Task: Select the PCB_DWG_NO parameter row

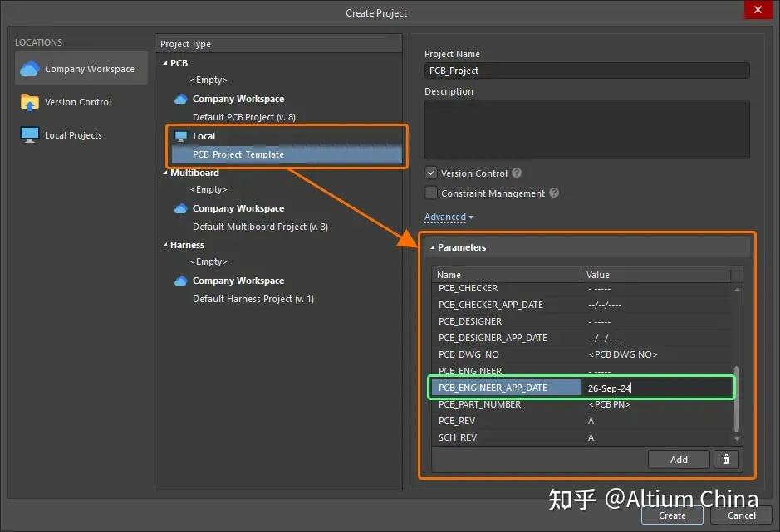Action: tap(582, 354)
